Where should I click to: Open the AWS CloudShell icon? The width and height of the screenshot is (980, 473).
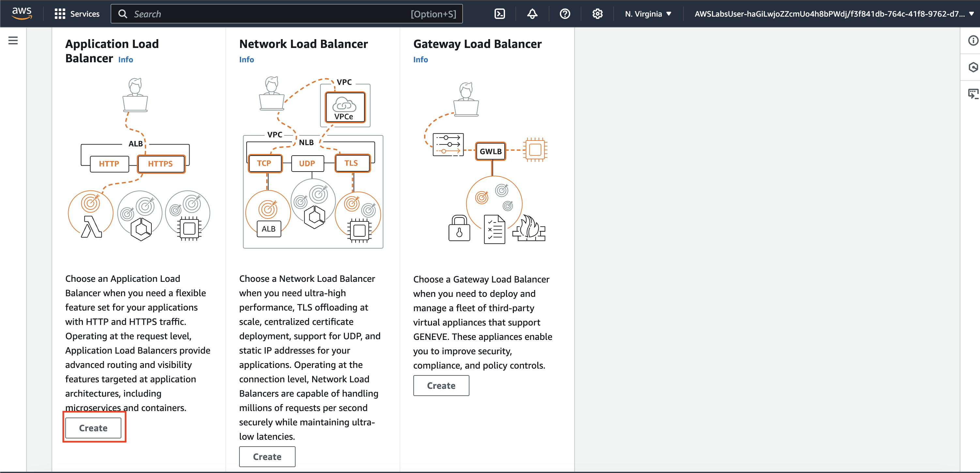coord(499,14)
